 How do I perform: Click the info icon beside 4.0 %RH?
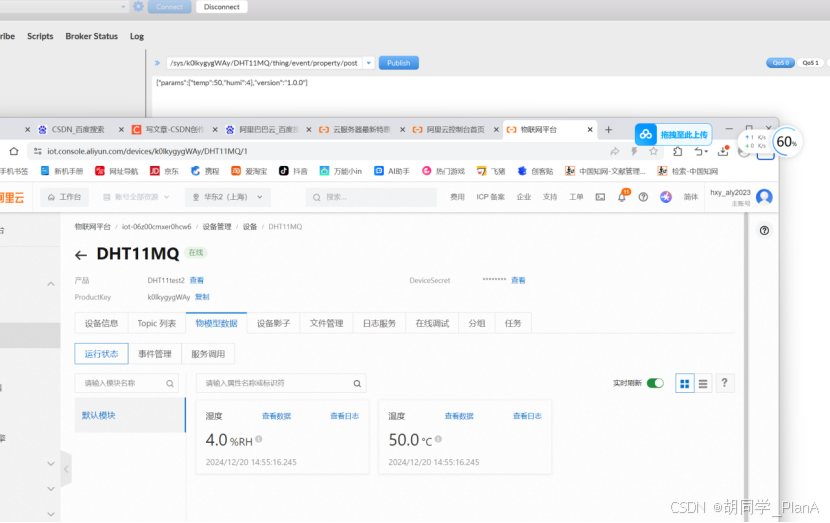259,439
